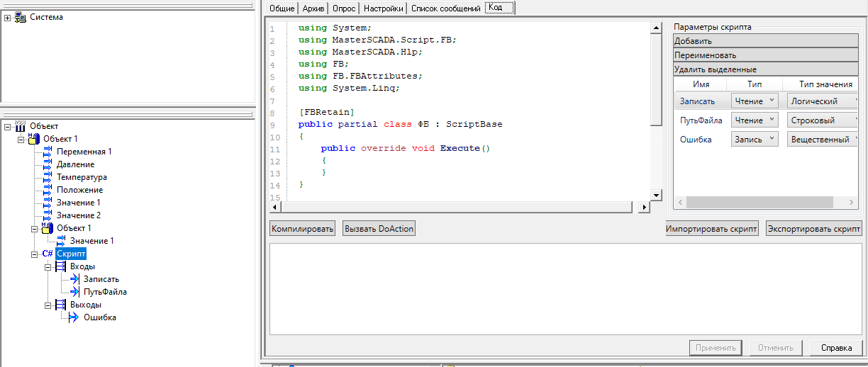Click the code editor scroll-down arrow
This screenshot has width=868, height=367.
(x=656, y=195)
